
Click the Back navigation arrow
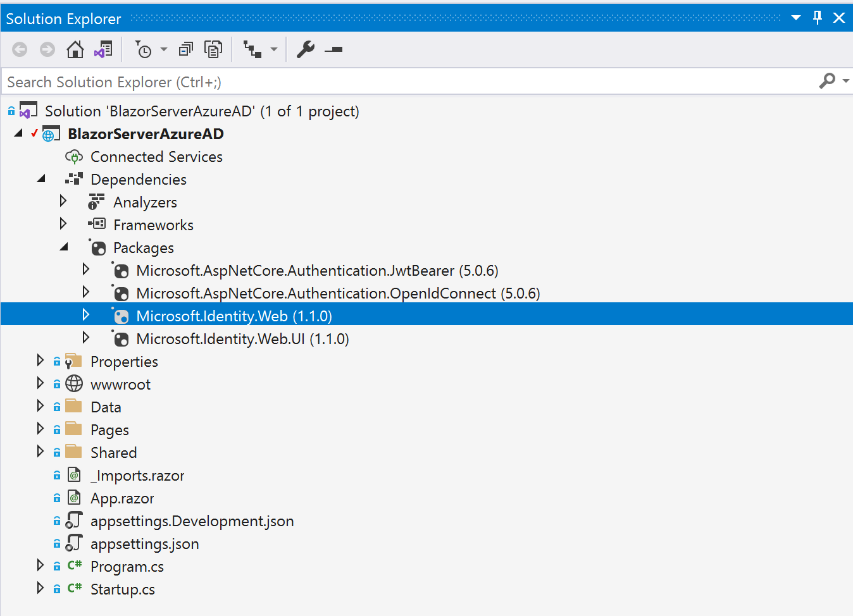coord(20,49)
